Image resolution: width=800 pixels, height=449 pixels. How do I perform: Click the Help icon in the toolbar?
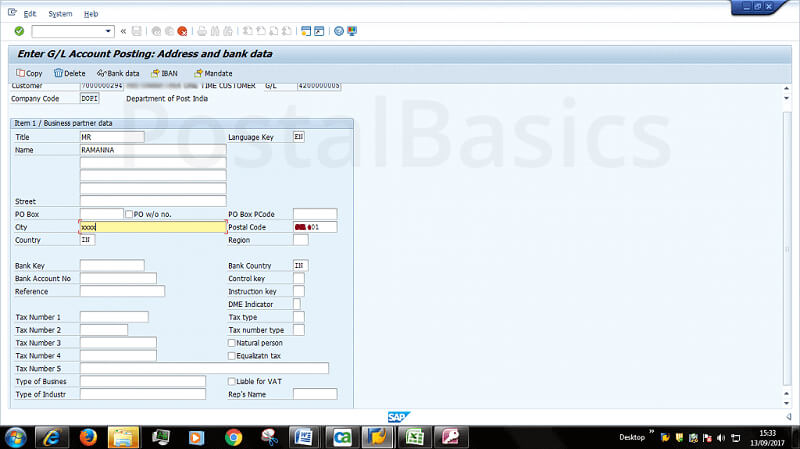pos(339,31)
